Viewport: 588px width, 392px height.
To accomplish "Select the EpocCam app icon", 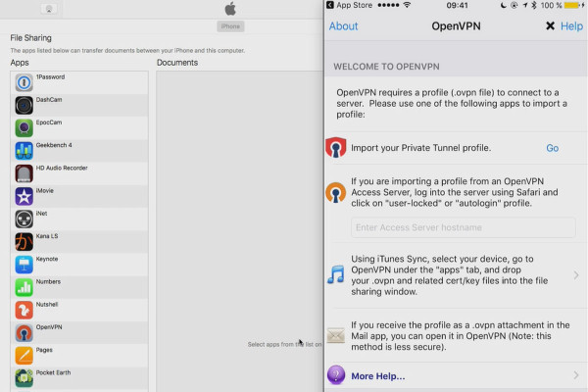I will pos(24,128).
